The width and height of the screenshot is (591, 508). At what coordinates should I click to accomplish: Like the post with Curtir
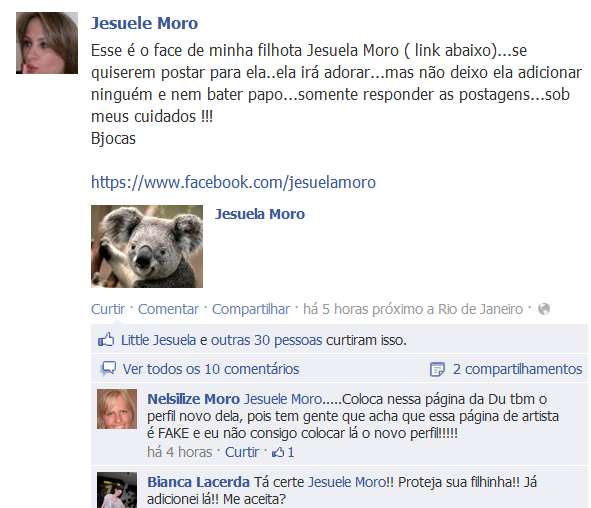(108, 309)
